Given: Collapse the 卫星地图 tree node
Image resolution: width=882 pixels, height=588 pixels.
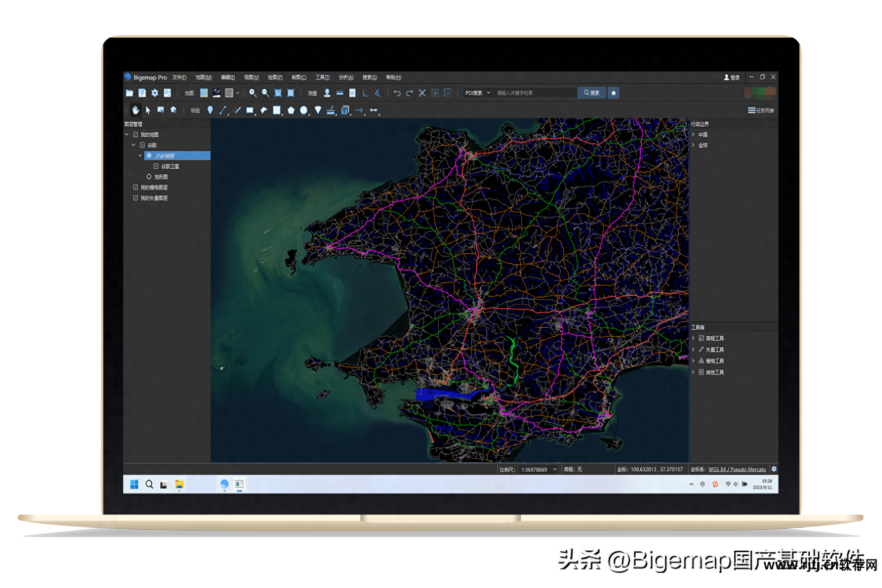Looking at the screenshot, I should click(141, 156).
